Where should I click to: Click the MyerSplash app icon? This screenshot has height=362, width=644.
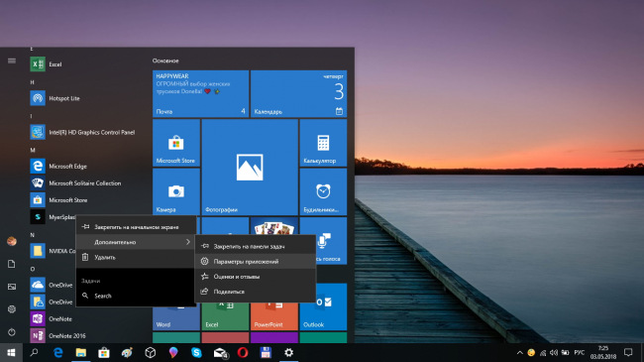click(x=38, y=217)
